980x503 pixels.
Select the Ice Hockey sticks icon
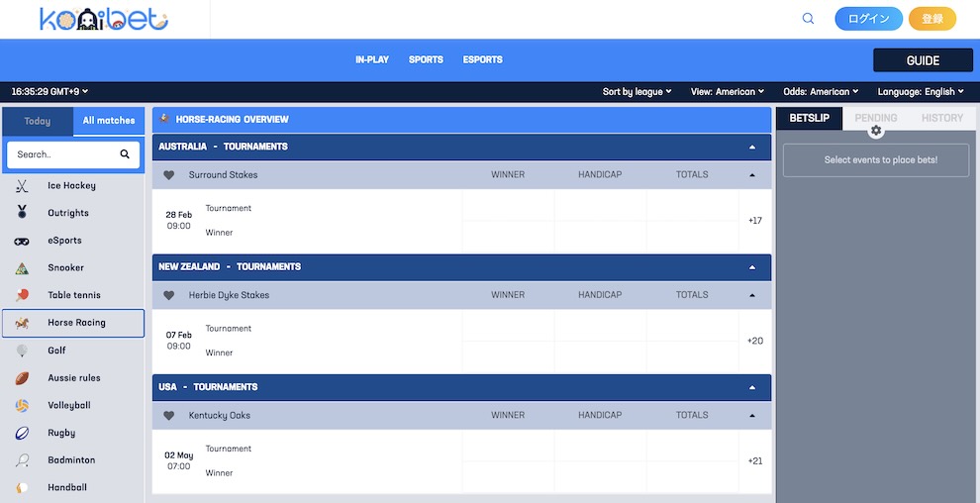point(22,185)
